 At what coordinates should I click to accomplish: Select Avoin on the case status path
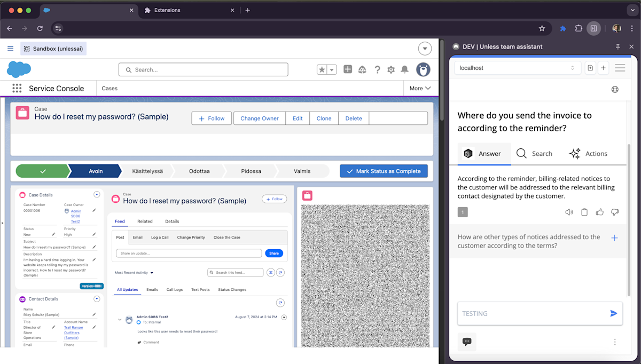95,171
